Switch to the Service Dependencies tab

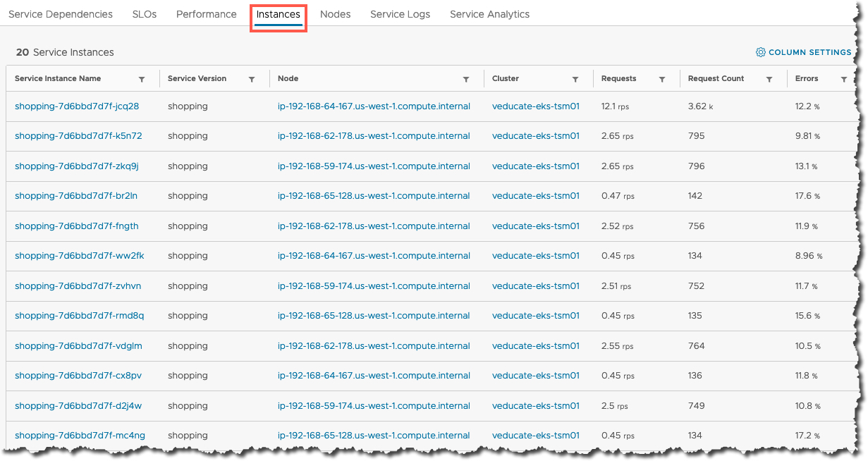(61, 14)
